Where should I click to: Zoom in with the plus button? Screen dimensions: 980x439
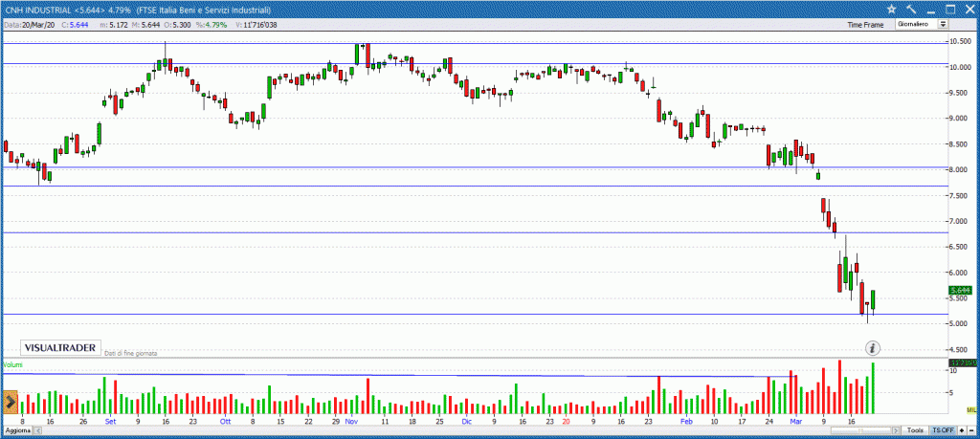point(962,431)
